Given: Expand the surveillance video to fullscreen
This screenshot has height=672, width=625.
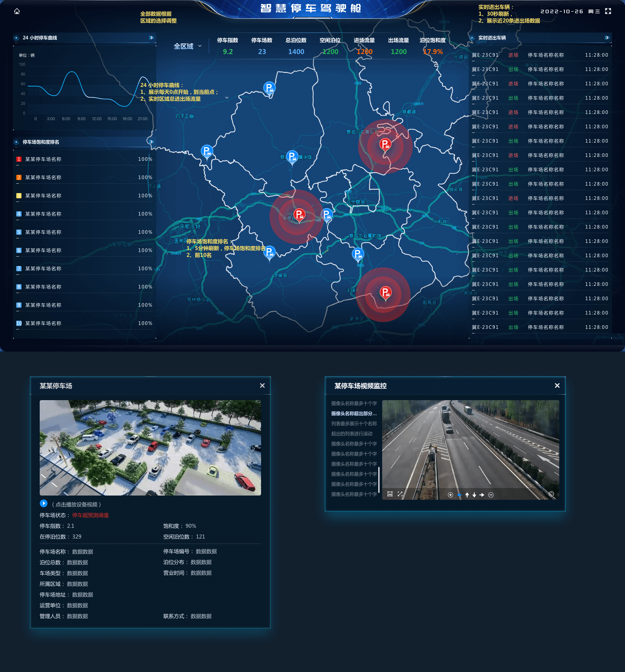Looking at the screenshot, I should (400, 494).
